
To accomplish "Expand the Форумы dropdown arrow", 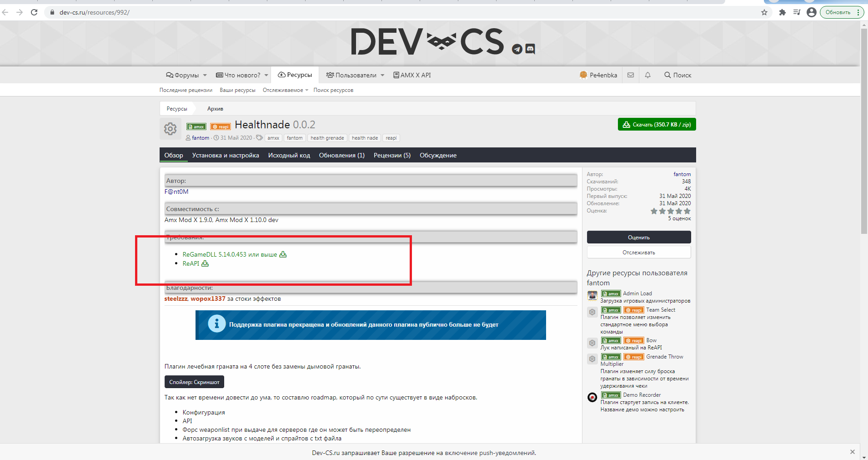I will coord(205,75).
